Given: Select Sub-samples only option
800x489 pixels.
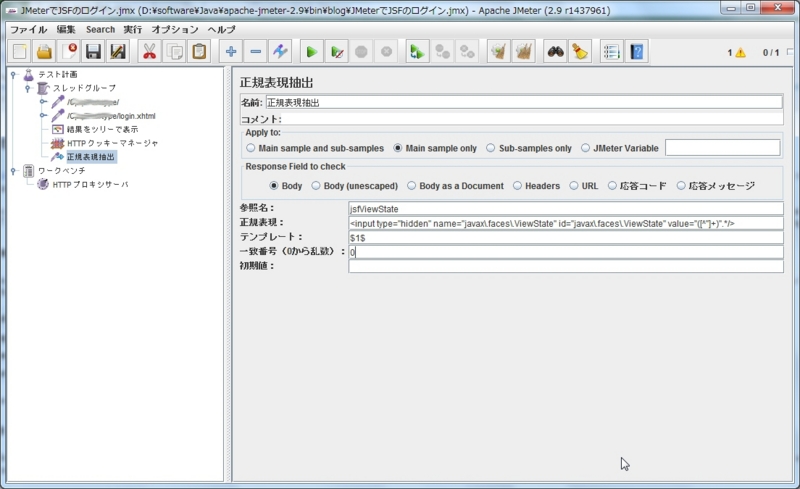Looking at the screenshot, I should click(490, 148).
